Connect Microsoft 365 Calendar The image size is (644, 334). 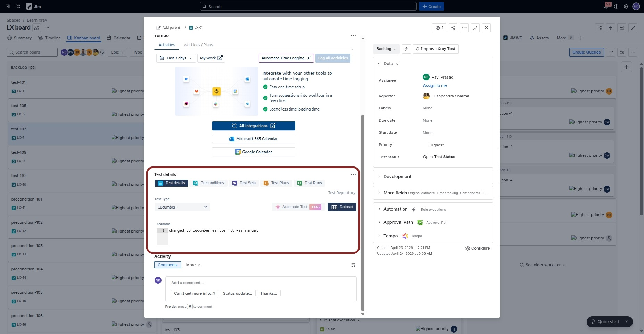[254, 139]
